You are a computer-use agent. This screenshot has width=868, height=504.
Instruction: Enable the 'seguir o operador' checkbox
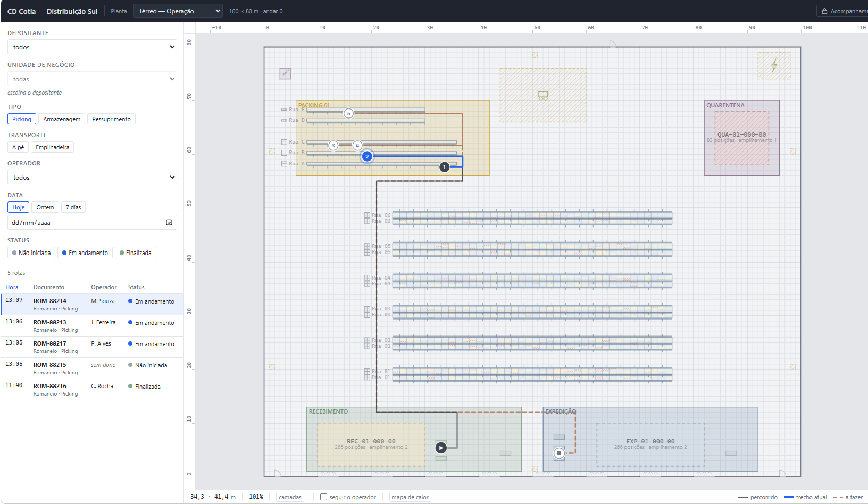pyautogui.click(x=323, y=497)
